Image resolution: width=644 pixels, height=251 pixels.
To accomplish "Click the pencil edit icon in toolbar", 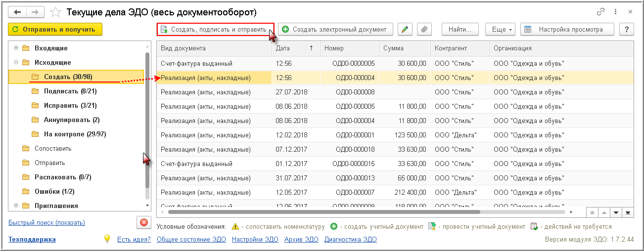I will pyautogui.click(x=405, y=30).
